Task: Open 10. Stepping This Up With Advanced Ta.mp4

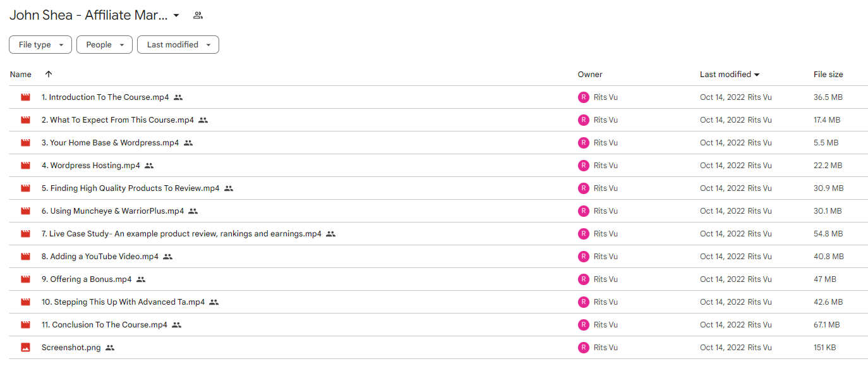Action: coord(123,302)
